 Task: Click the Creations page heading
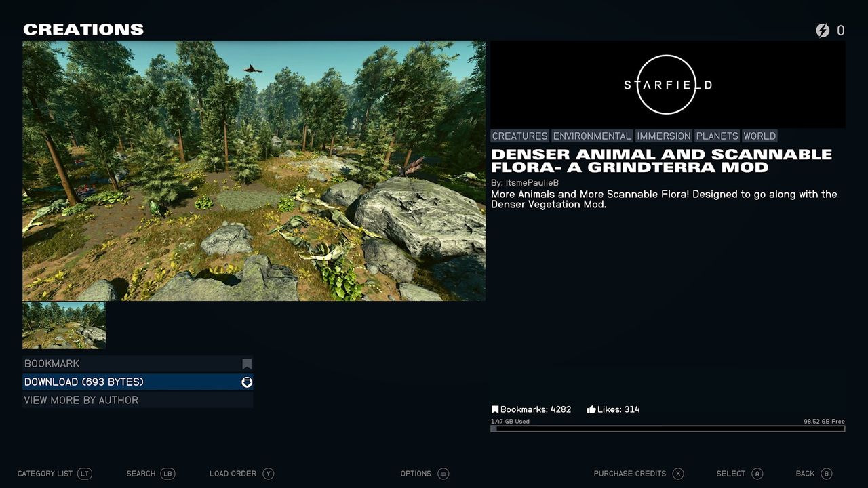83,29
